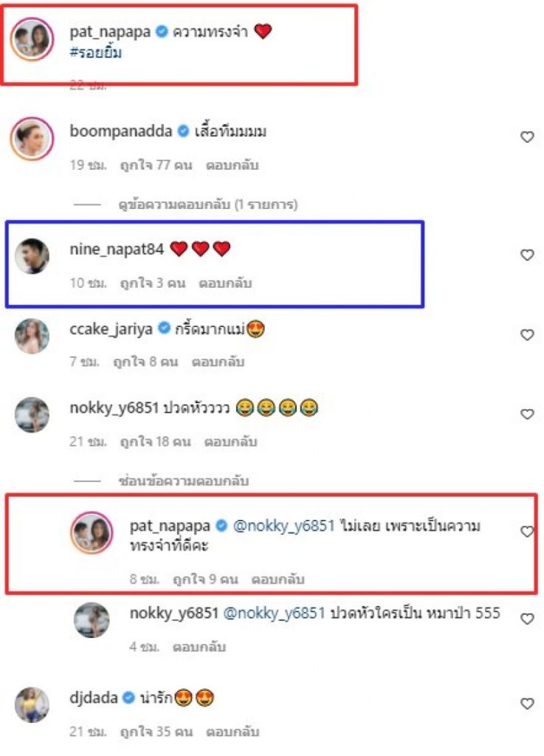This screenshot has height=756, width=544.
Task: Like nine_napat84's comment with the heart icon
Action: 527,255
